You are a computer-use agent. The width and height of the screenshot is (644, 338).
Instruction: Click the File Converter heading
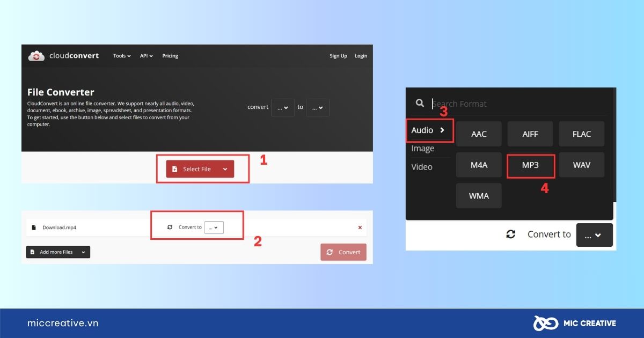tap(61, 92)
